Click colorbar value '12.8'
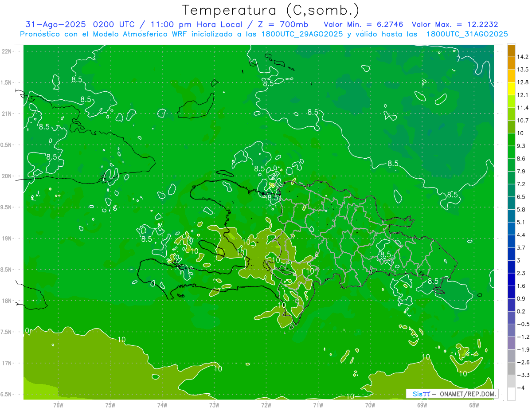The width and height of the screenshot is (532, 411). (523, 82)
